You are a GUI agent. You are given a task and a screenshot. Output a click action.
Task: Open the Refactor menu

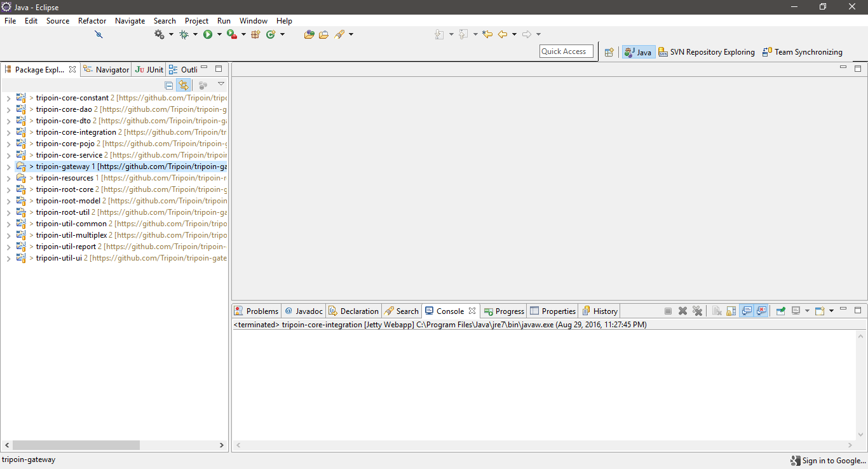(92, 21)
